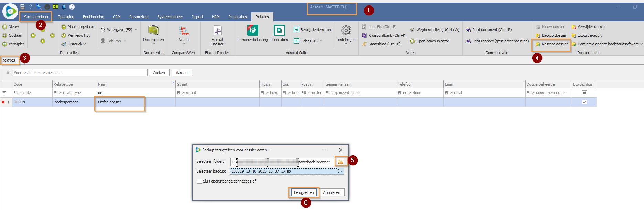The image size is (644, 210).
Task: Open the Fiscaal Dossier scales icon
Action: click(217, 31)
